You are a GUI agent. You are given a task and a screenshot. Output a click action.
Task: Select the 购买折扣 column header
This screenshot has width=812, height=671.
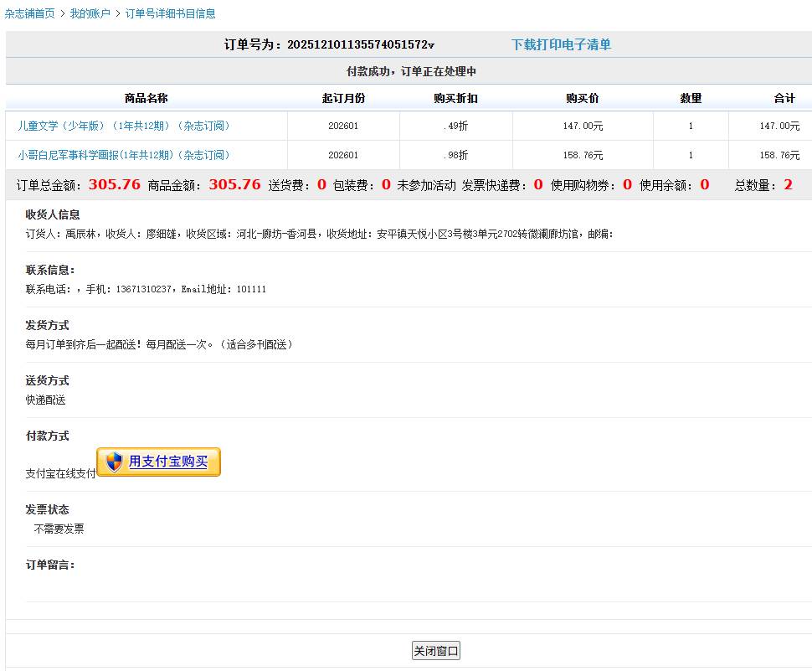pyautogui.click(x=455, y=98)
